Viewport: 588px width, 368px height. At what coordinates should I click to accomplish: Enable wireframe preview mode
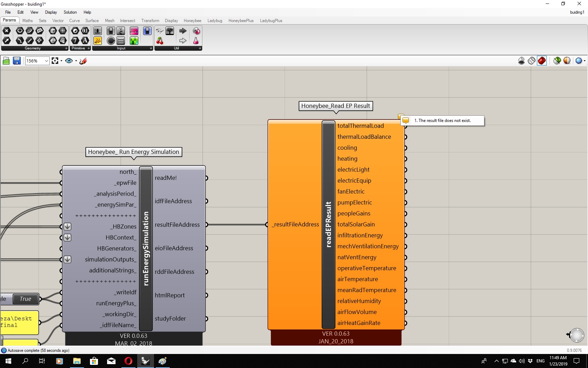pos(532,61)
